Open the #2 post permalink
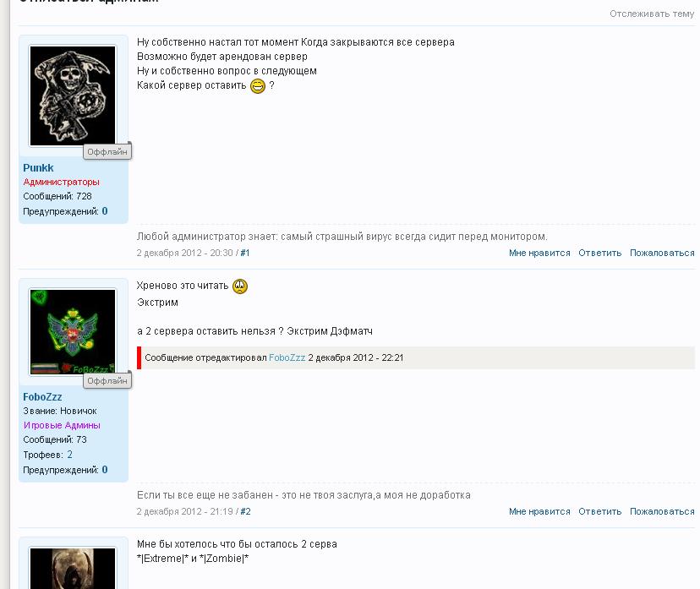Image resolution: width=700 pixels, height=589 pixels. coord(245,512)
